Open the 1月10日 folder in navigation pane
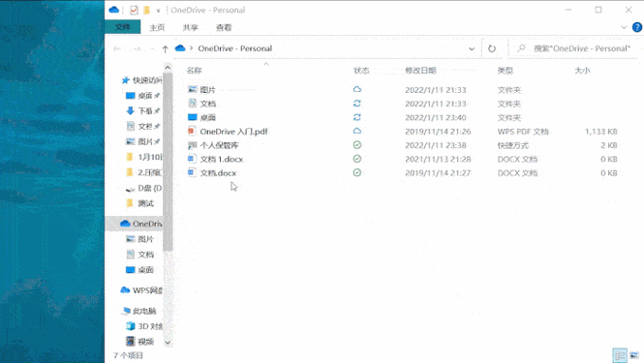Viewport: 644px width, 363px height. (143, 157)
